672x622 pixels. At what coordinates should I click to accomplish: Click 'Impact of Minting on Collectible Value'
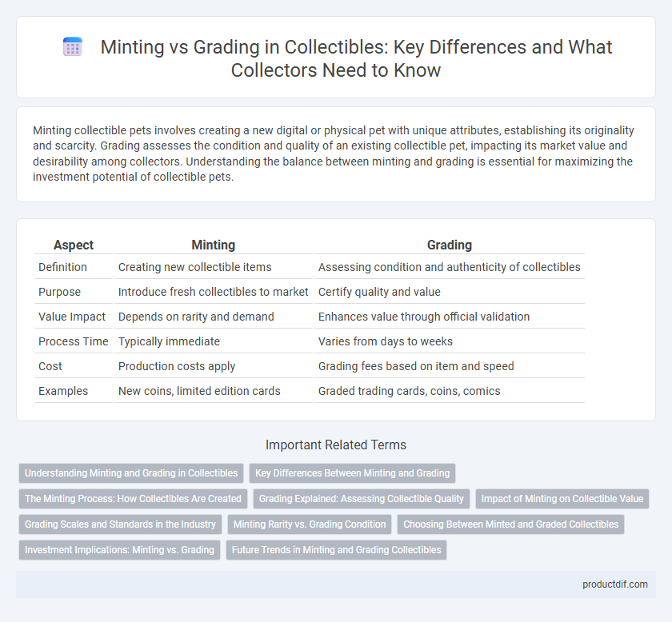point(562,499)
